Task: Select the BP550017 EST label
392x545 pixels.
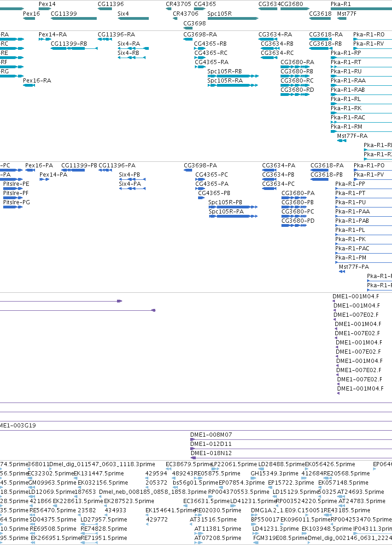Action: tap(265, 520)
